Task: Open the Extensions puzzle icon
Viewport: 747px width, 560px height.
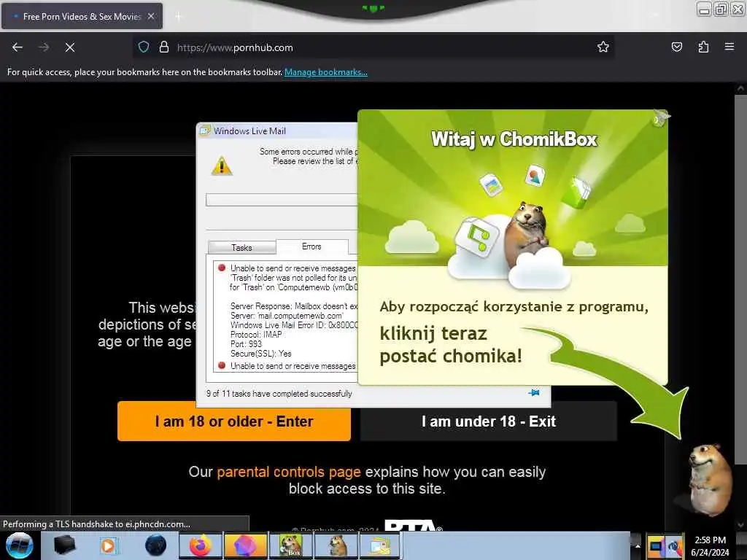Action: coord(703,47)
